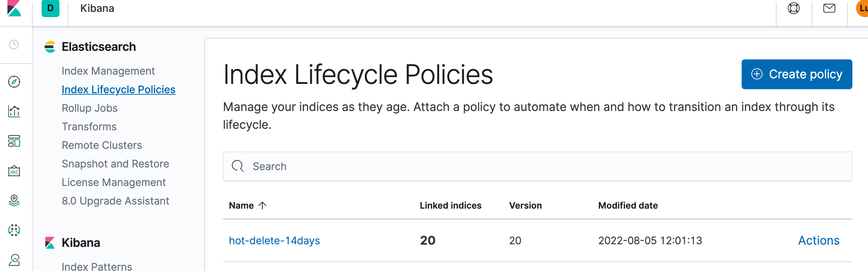Switch space using the D avatar

(x=51, y=8)
